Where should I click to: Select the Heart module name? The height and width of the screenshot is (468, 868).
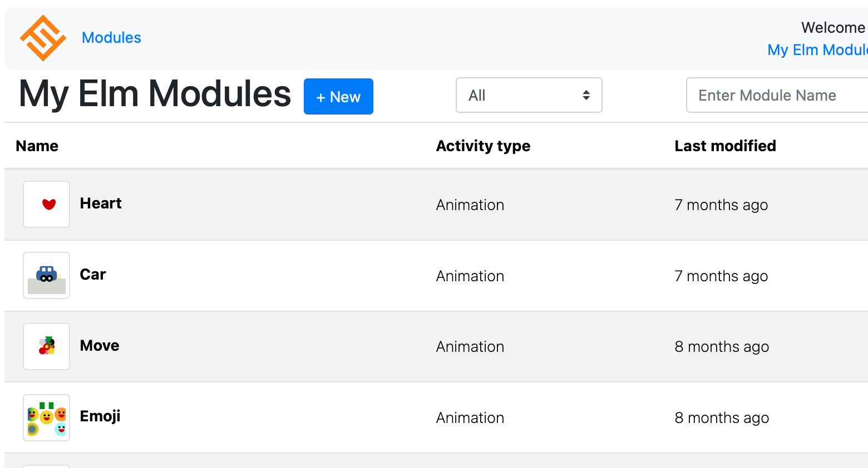[x=101, y=203]
